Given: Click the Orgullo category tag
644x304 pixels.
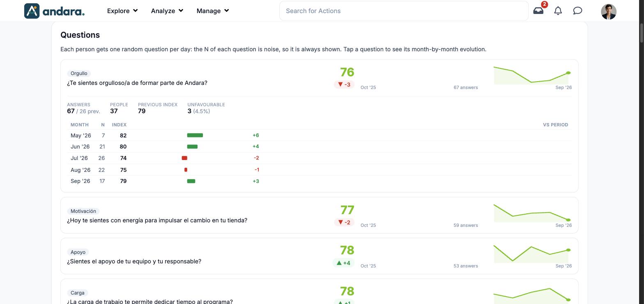Looking at the screenshot, I should point(79,73).
